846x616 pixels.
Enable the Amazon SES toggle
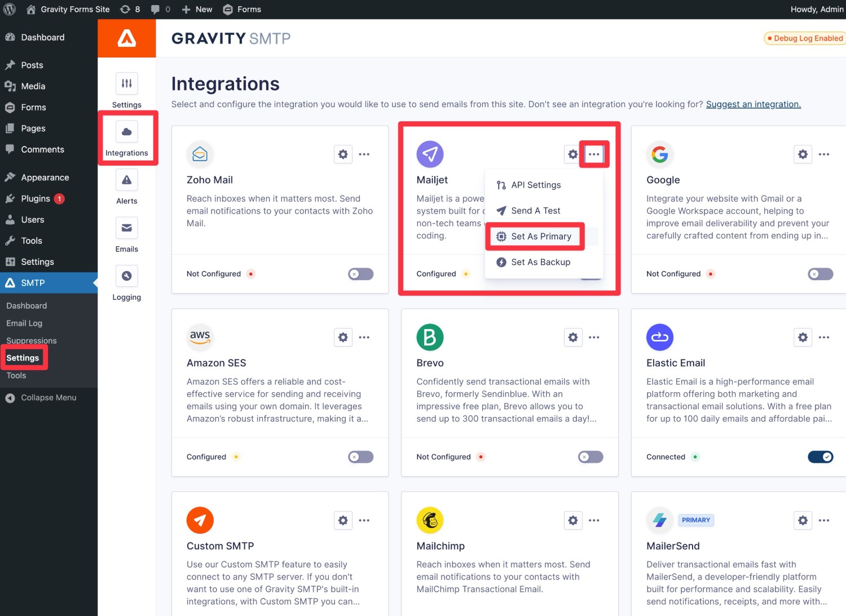coord(361,457)
